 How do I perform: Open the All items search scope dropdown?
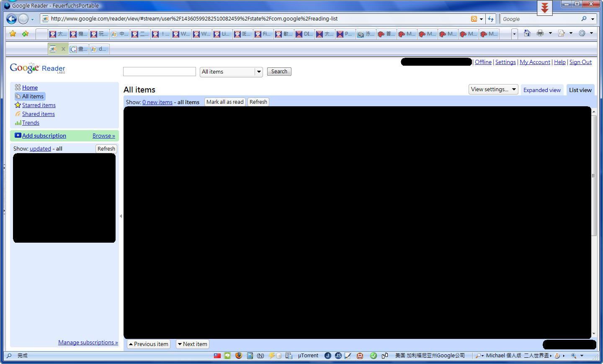[x=231, y=72]
